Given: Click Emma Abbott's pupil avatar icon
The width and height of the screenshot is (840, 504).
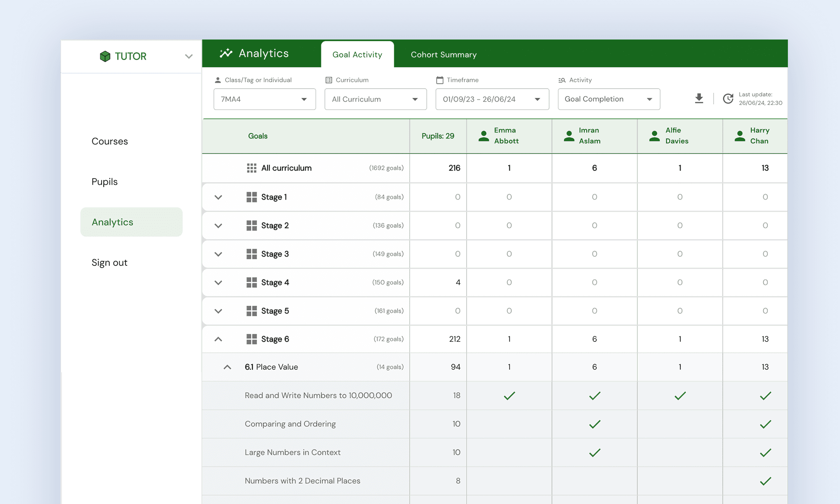Looking at the screenshot, I should point(484,136).
